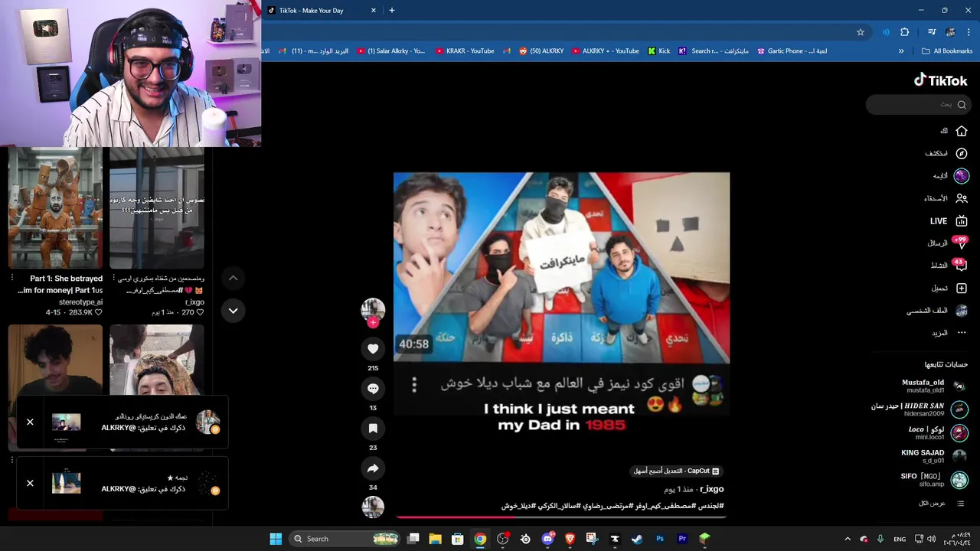Open the r_ixgo cardboard face video thumbnail
This screenshot has width=980, height=551.
click(157, 208)
